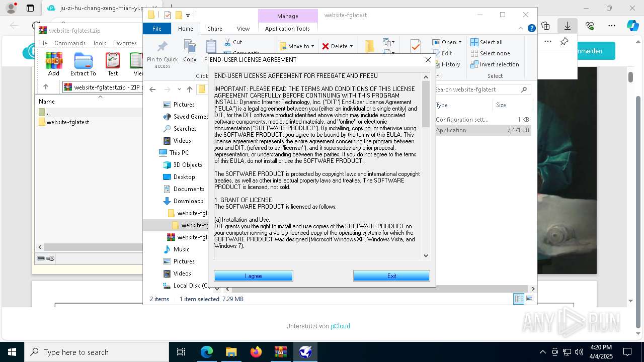The image size is (644, 362).
Task: Open the File tab in File Explorer
Action: pos(157,29)
